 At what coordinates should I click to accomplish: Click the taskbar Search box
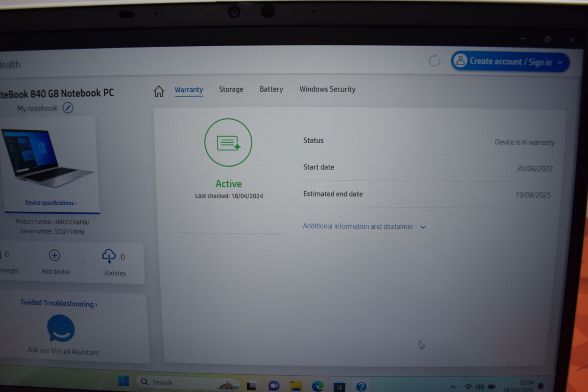click(188, 383)
